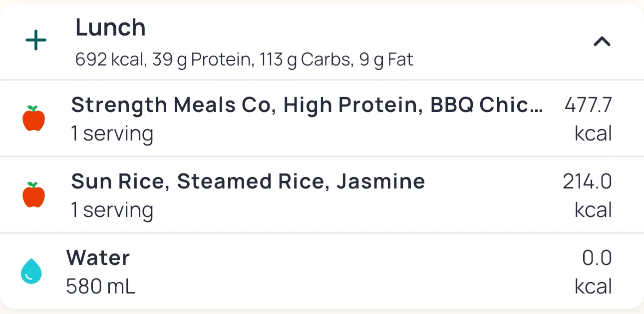Tap the plus icon to add lunch food

(36, 40)
